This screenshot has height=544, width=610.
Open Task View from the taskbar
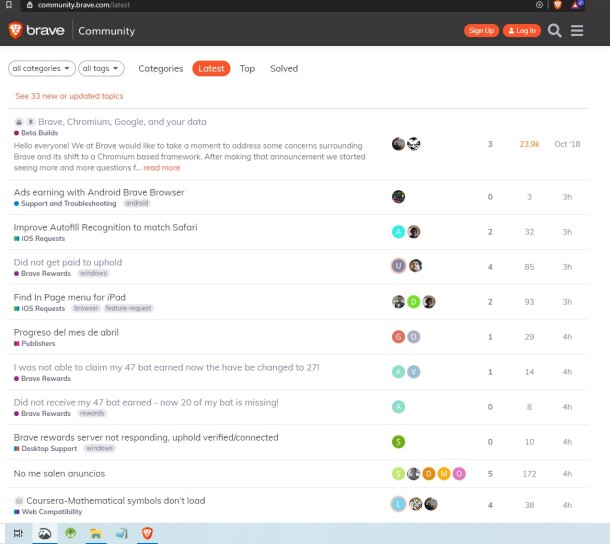(18, 533)
